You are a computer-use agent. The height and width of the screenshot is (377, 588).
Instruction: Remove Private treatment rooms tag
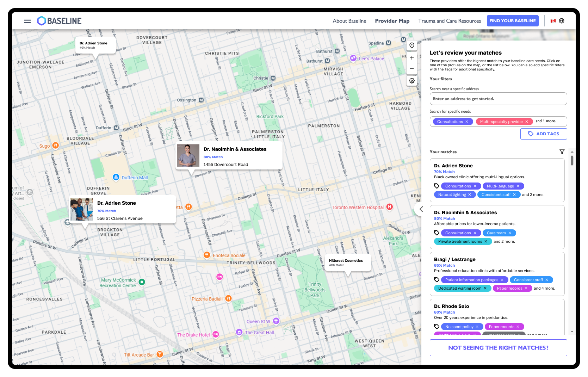click(486, 241)
